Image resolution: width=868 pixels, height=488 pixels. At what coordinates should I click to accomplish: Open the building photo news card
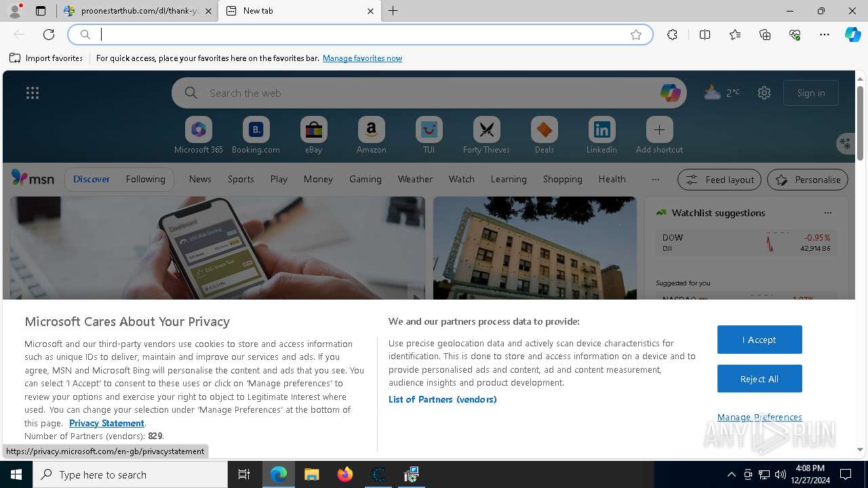tap(534, 248)
